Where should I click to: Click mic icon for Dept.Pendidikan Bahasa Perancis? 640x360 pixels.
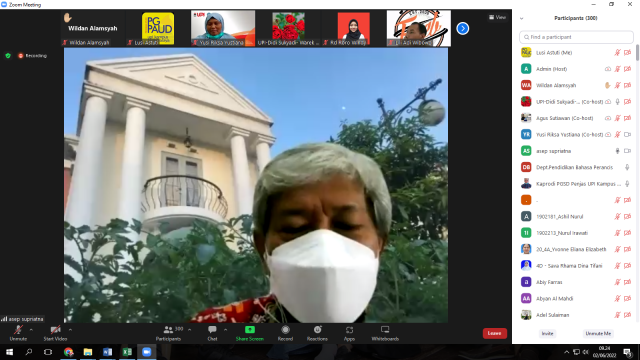coord(627,167)
